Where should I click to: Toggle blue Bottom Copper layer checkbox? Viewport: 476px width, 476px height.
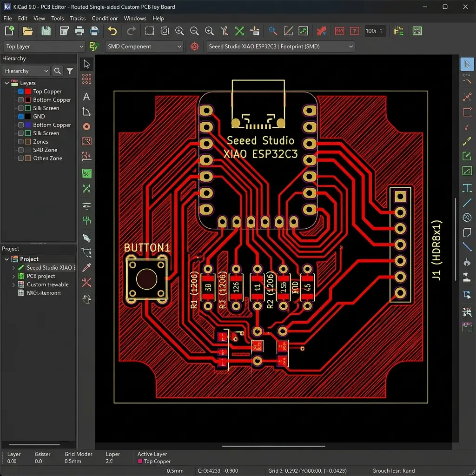[x=21, y=125]
